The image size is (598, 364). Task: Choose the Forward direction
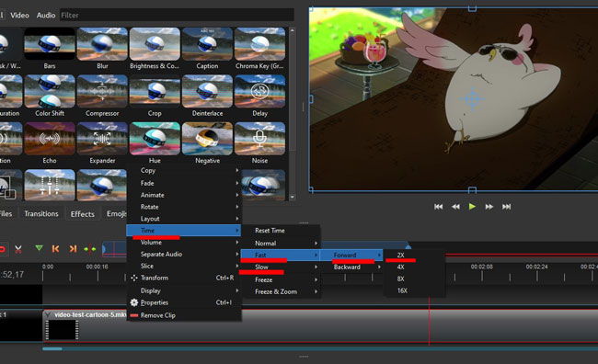pyautogui.click(x=351, y=255)
